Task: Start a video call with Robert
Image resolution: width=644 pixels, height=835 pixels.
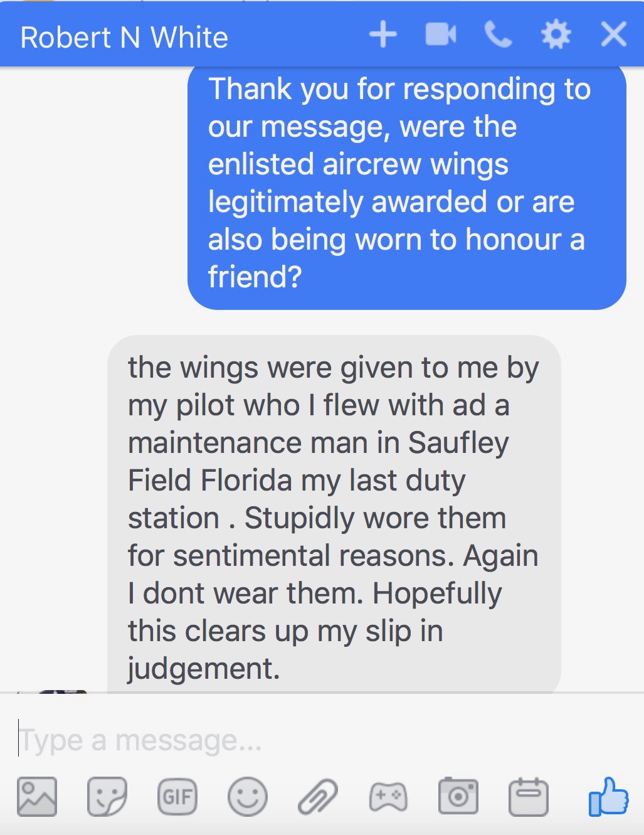Action: click(440, 35)
